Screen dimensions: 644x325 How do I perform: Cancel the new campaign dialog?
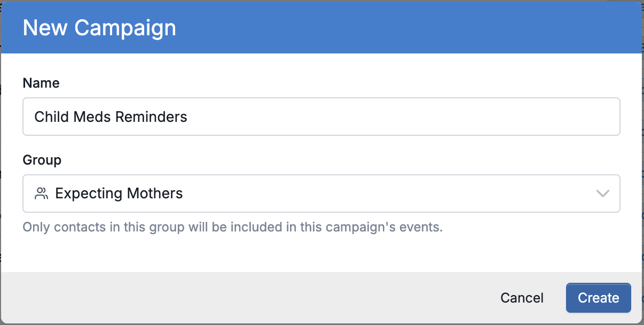(522, 298)
